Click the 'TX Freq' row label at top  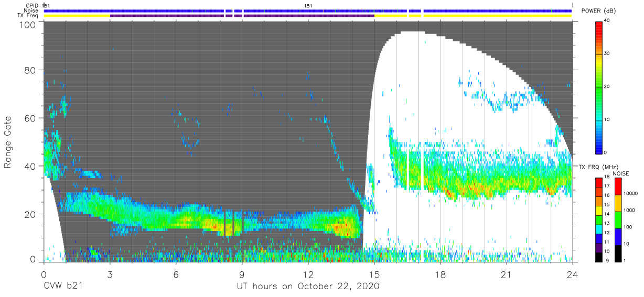pyautogui.click(x=28, y=16)
